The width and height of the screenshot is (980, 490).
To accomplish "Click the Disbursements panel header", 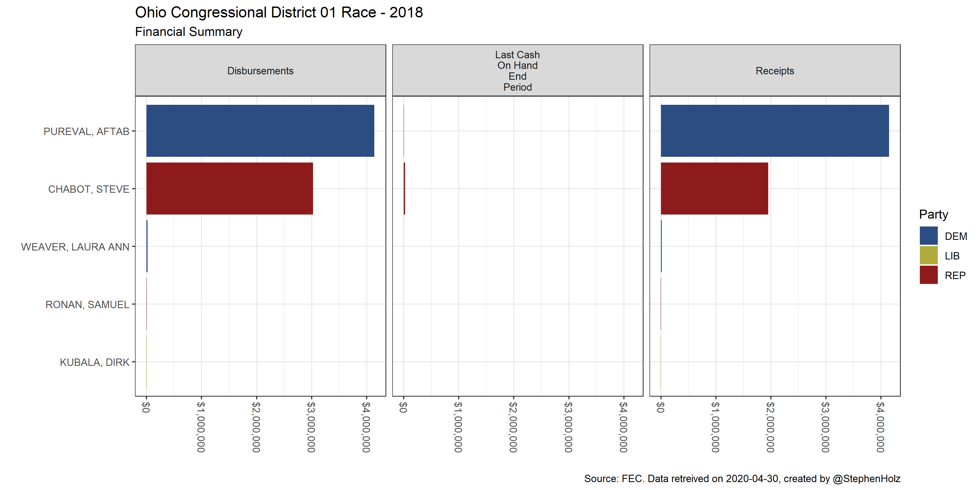I will click(260, 71).
